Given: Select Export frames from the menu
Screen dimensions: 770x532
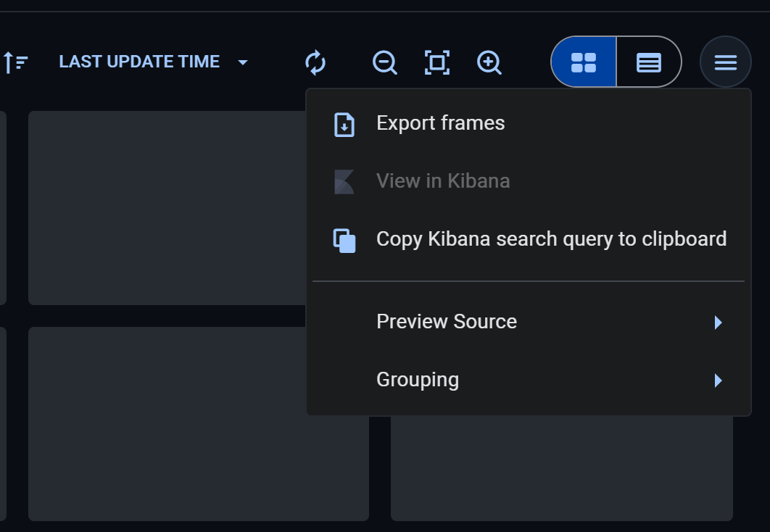Looking at the screenshot, I should [x=440, y=123].
